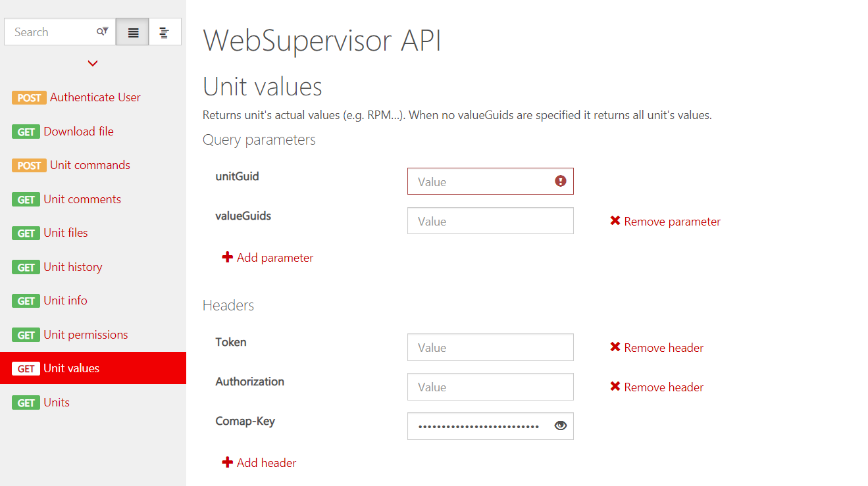Click the unitGuid parameter label
The width and height of the screenshot is (868, 486).
coord(238,176)
